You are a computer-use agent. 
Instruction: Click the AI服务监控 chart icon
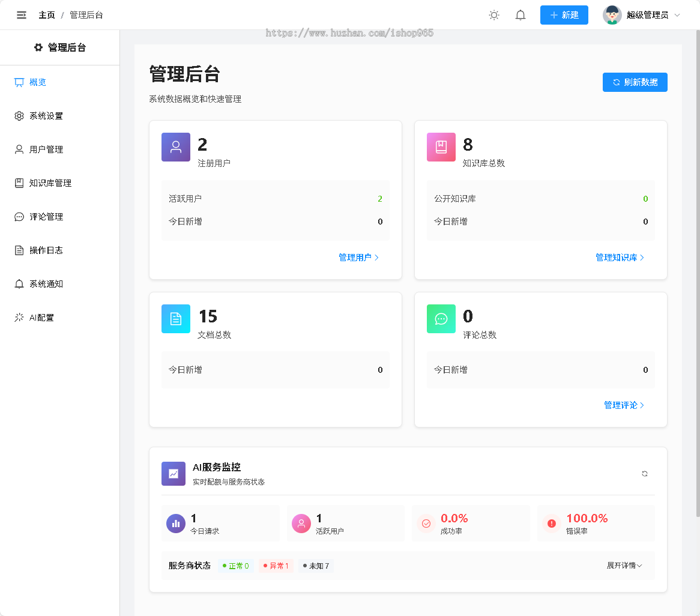click(173, 474)
